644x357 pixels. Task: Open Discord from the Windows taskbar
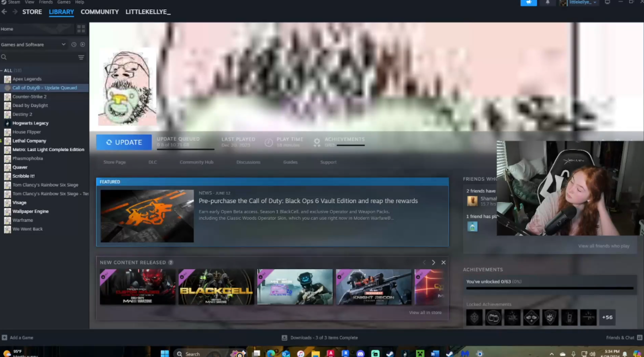click(x=360, y=353)
